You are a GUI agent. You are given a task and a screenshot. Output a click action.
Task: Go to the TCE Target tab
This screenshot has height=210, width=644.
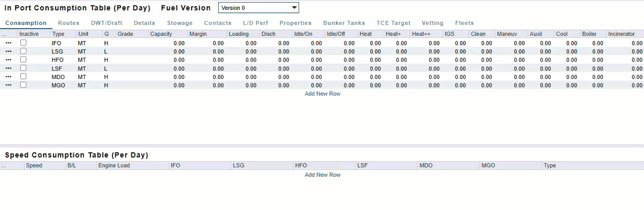pos(393,23)
